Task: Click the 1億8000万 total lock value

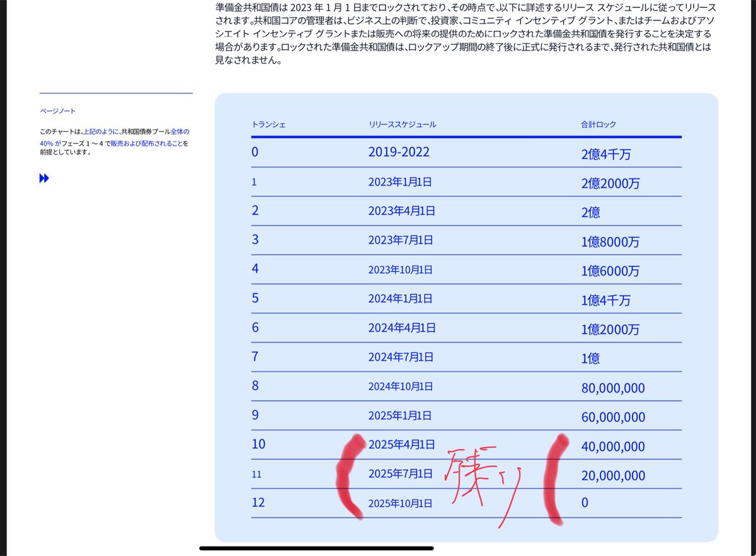Action: pos(610,242)
